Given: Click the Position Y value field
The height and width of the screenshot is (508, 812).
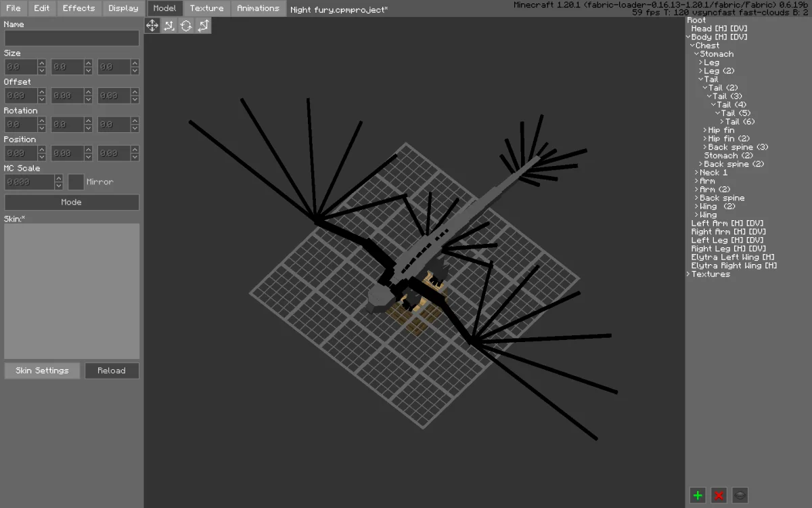Looking at the screenshot, I should pyautogui.click(x=68, y=154).
